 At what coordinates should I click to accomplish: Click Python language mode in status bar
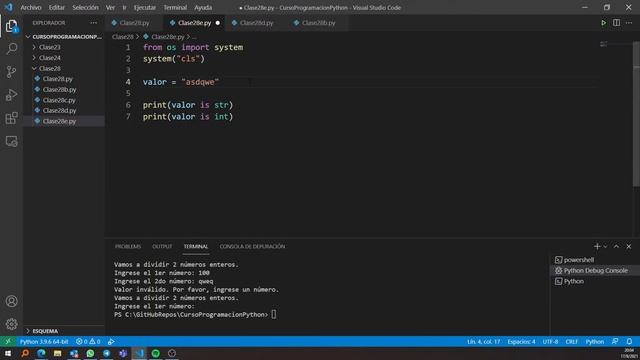pos(595,342)
